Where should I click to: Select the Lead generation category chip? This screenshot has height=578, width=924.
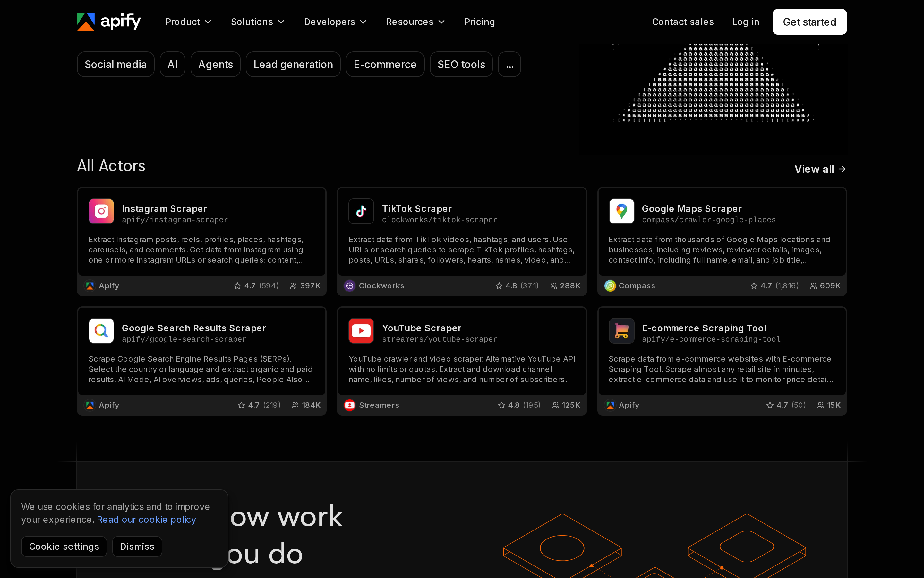coord(293,64)
